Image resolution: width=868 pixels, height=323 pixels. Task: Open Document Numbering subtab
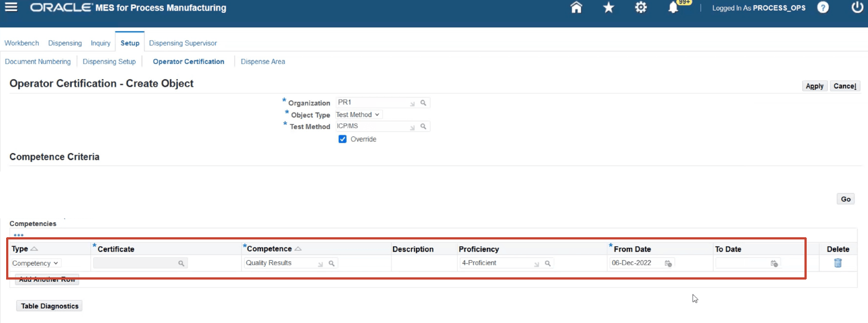(38, 62)
